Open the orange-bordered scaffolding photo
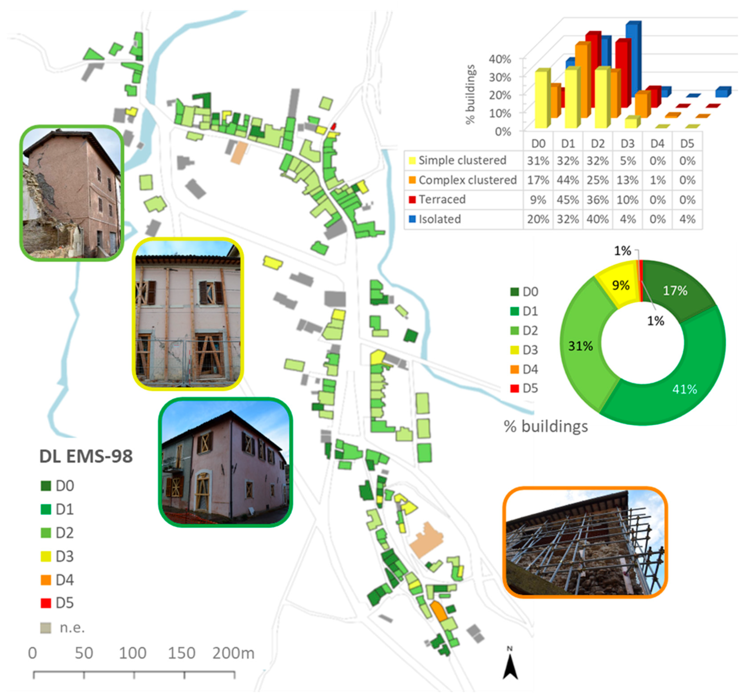Screen dimensions: 750x700 (x=585, y=542)
